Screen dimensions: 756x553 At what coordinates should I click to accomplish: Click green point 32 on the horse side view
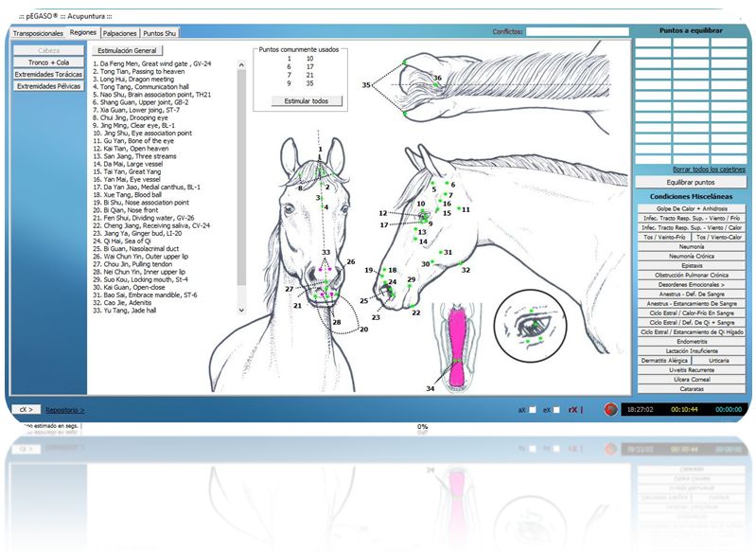[461, 263]
